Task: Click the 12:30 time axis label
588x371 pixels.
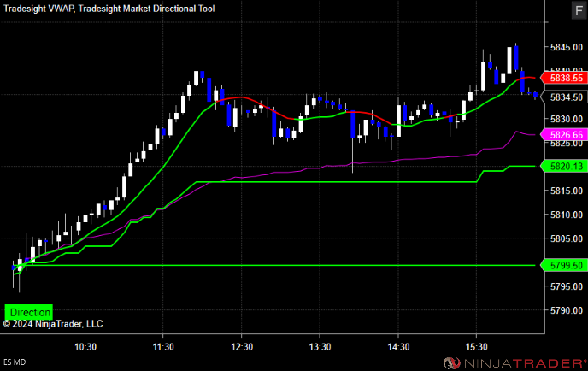Action: 242,347
